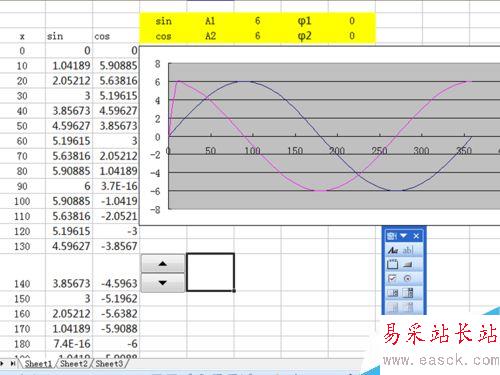Click the spinner up arrow button
This screenshot has height=375, width=500.
pyautogui.click(x=163, y=264)
